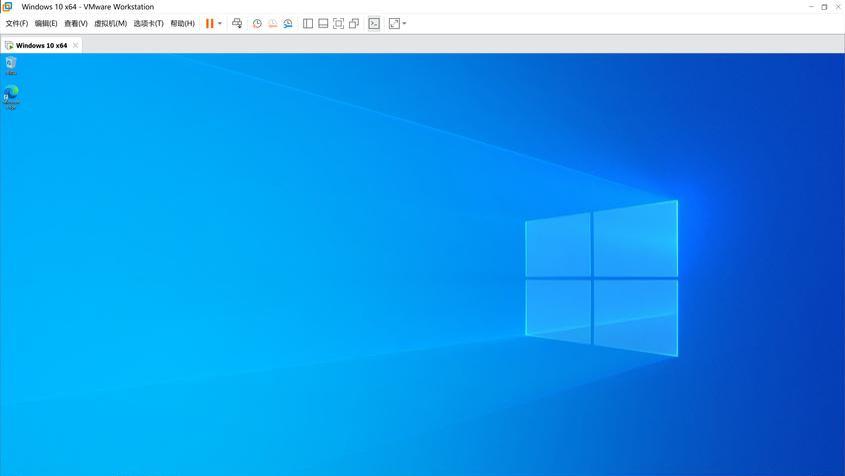Open the 查看(V) menu

[75, 24]
